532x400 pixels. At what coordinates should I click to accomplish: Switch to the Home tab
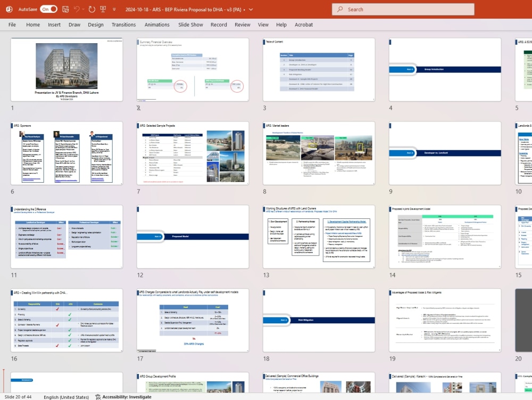(33, 25)
